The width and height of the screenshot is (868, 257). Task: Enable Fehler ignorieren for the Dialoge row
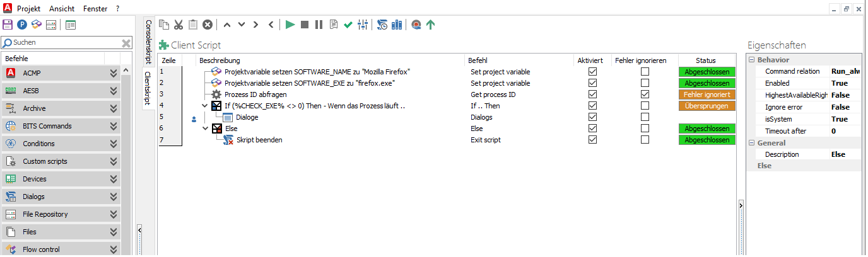(645, 117)
